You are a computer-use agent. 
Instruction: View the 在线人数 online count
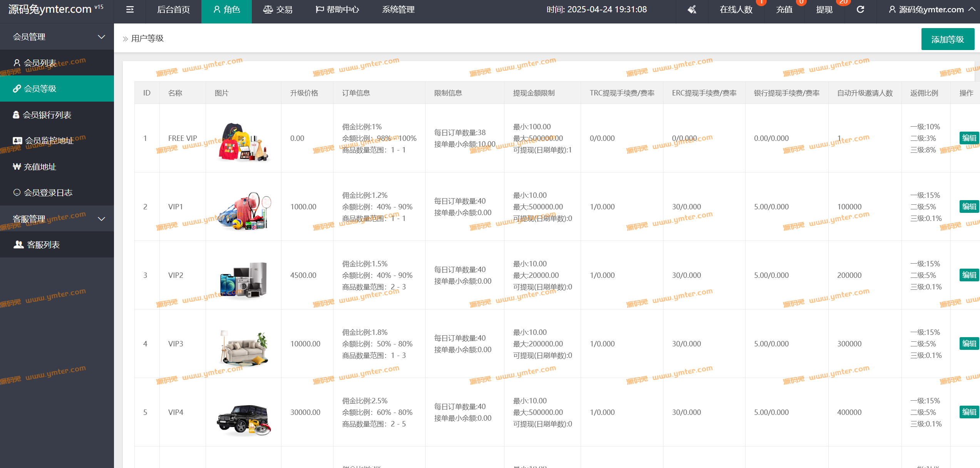(x=736, y=10)
